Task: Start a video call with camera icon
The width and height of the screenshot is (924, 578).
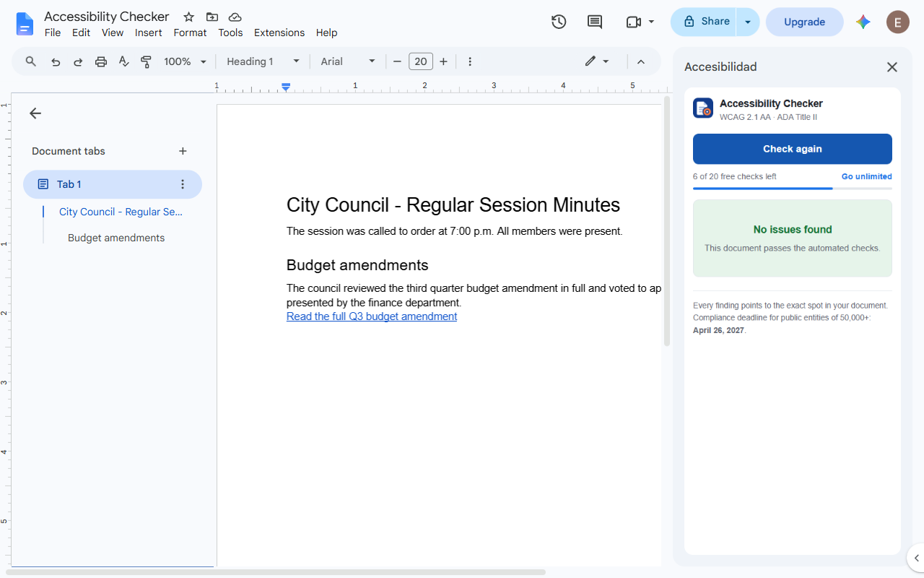Action: (x=634, y=22)
